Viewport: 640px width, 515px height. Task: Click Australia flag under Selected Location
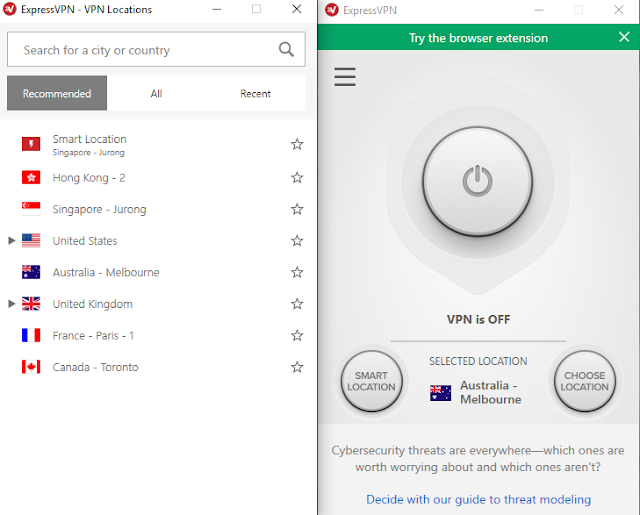440,393
